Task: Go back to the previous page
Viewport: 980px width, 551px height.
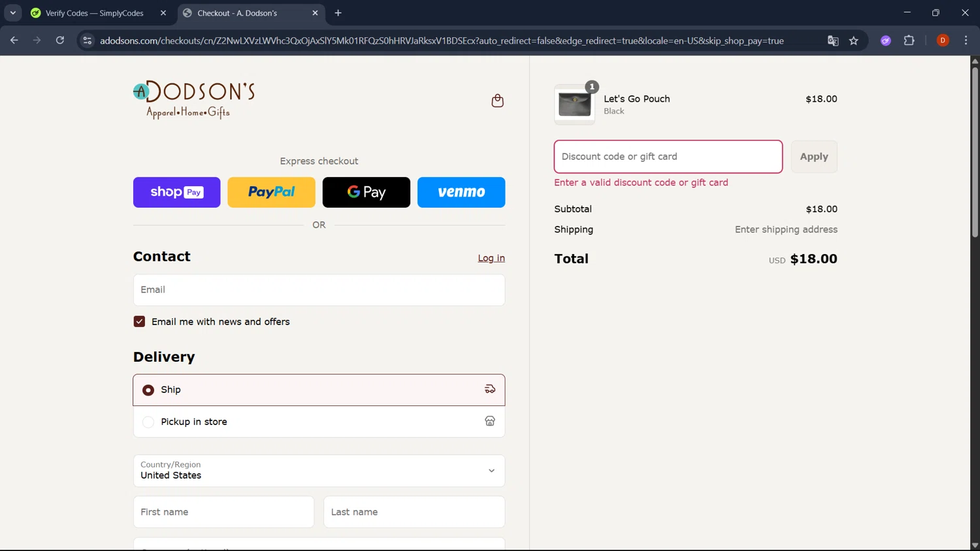Action: [x=14, y=40]
